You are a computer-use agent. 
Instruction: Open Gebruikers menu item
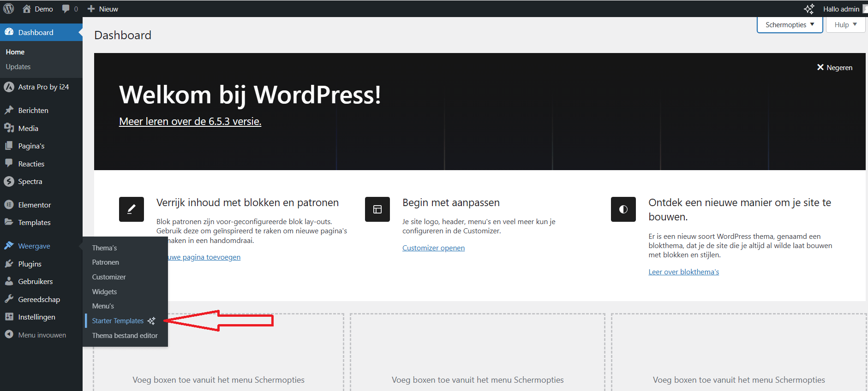[x=41, y=281]
